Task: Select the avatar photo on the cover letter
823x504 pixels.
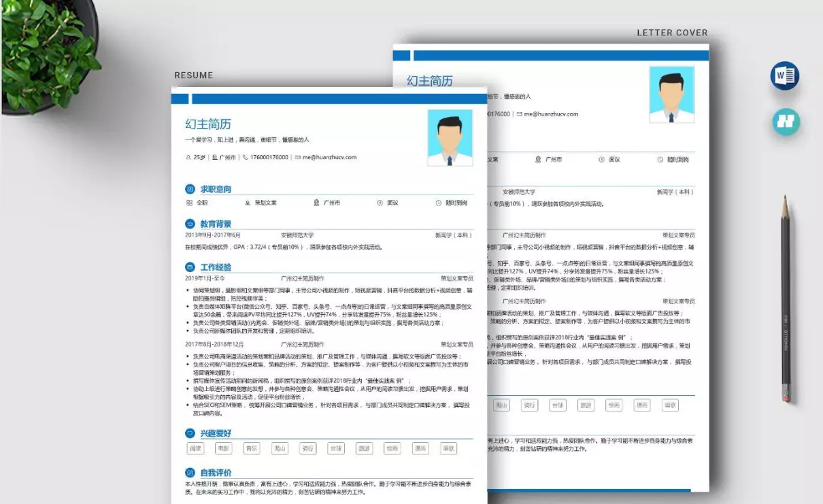Action: pyautogui.click(x=671, y=95)
